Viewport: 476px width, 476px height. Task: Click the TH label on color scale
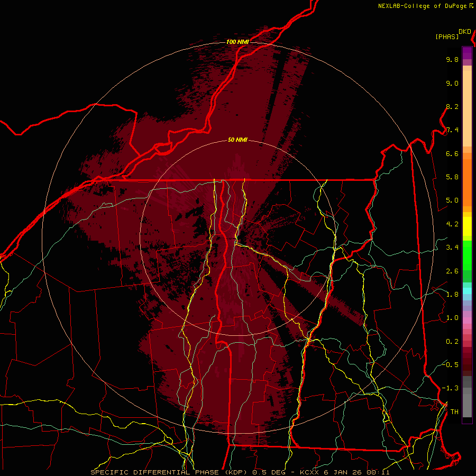coord(454,412)
